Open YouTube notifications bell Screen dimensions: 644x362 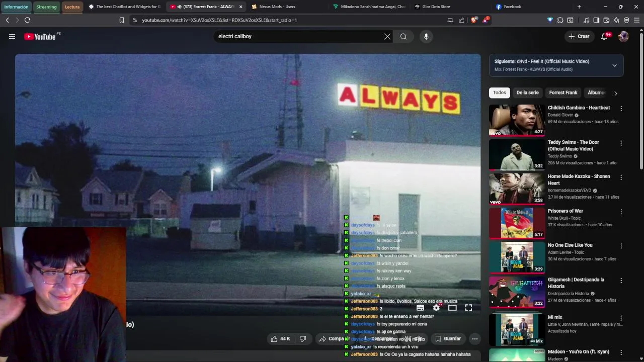pyautogui.click(x=605, y=37)
